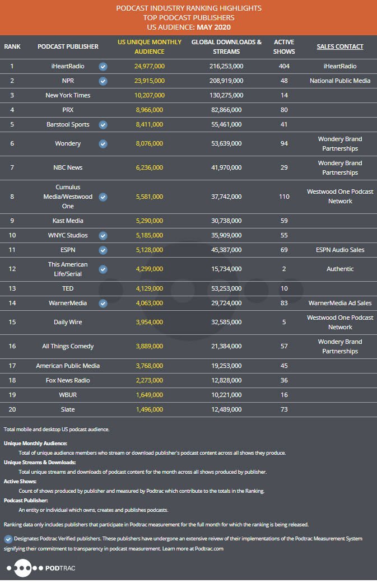
Task: Open Westwood One Podcast Network in the Daily Wire row
Action: [340, 322]
